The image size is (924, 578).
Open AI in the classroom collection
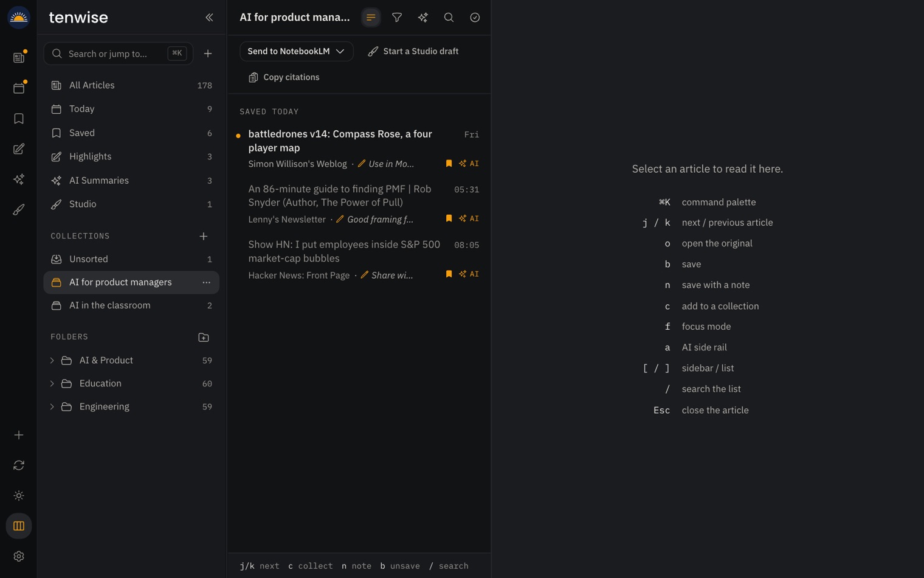pos(131,305)
